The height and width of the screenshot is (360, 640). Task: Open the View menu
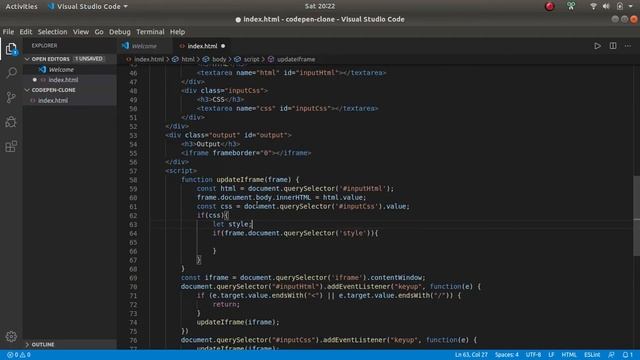(81, 32)
